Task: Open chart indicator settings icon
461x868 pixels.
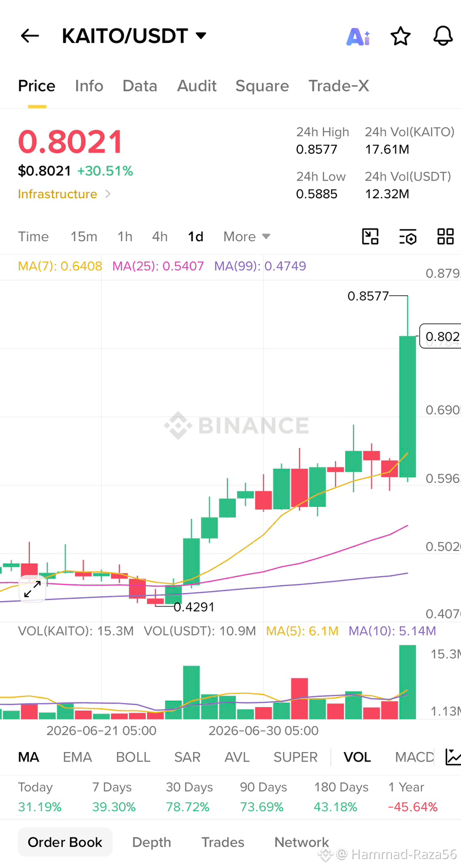Action: 408,236
